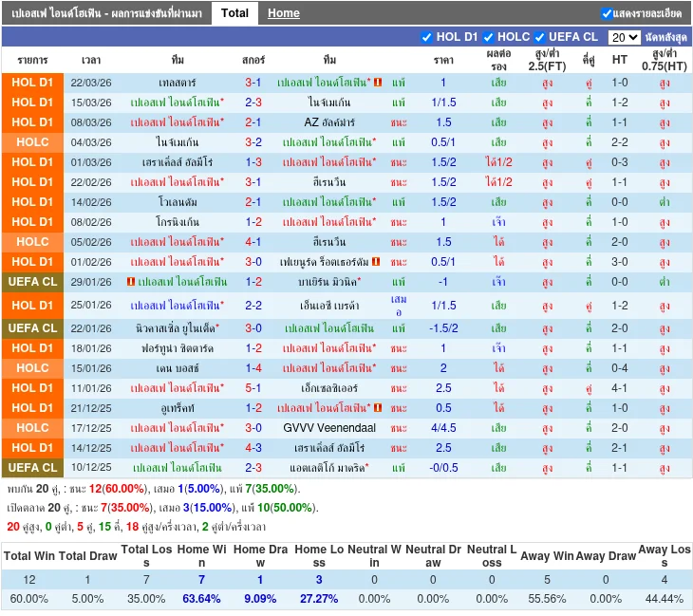Click the GVVV Veenendaal team name

pyautogui.click(x=329, y=428)
